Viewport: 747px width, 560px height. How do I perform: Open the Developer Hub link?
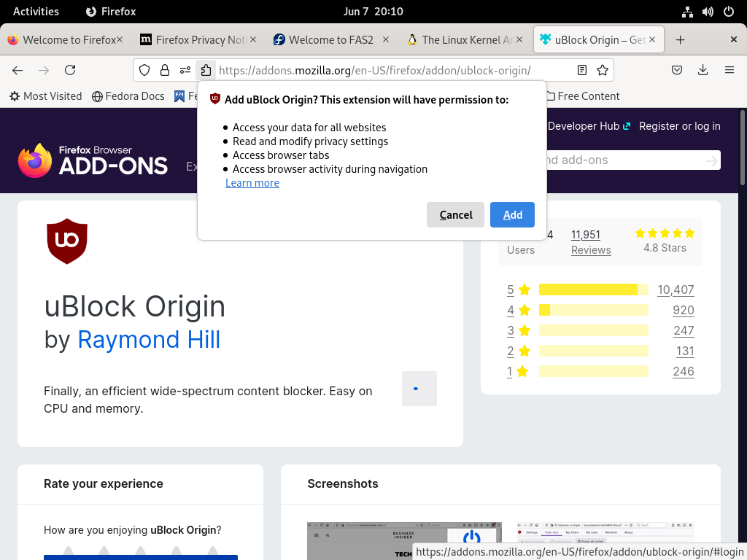coord(589,126)
